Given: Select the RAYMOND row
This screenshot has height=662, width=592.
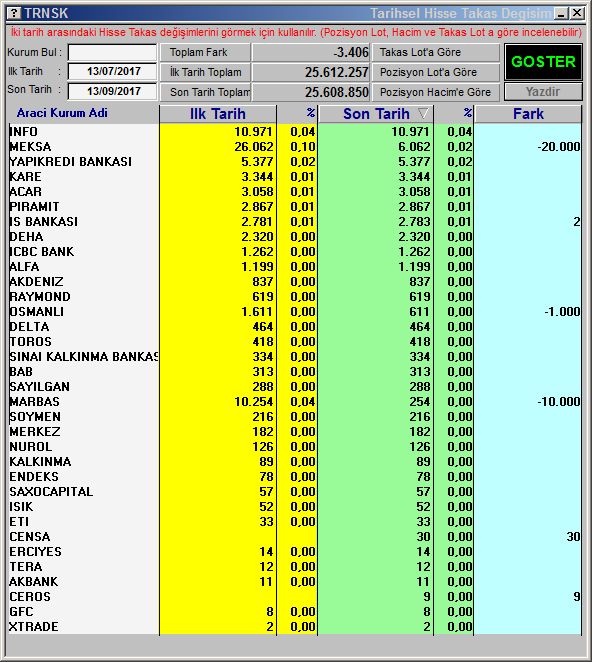Looking at the screenshot, I should [295, 297].
